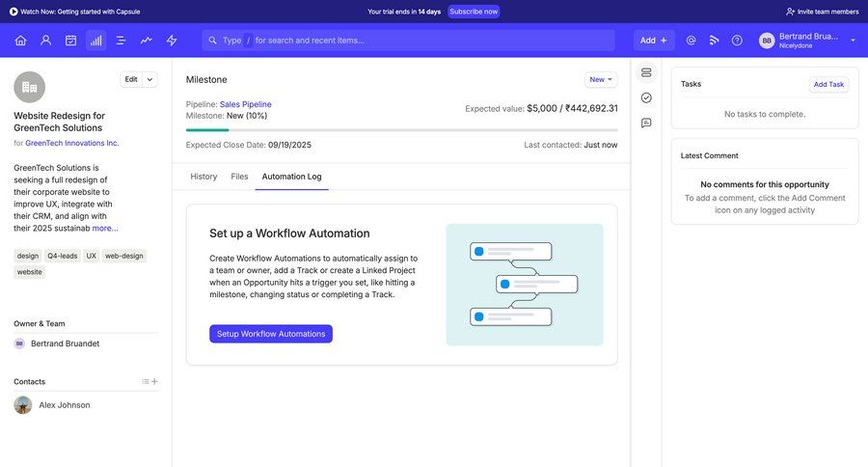Screen dimensions: 868x467
Task: Switch to the Files tab
Action: pos(239,177)
